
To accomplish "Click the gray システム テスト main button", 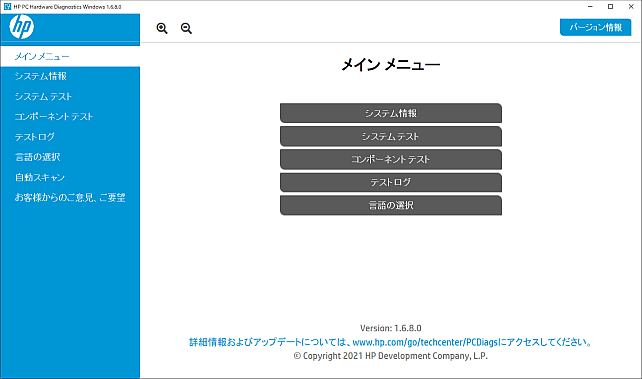I will (391, 136).
